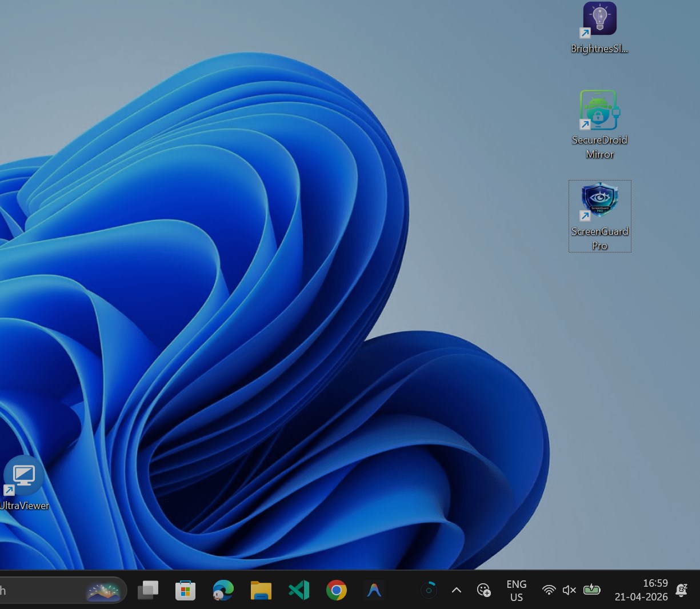Open Google Chrome from the taskbar
700x609 pixels.
pyautogui.click(x=337, y=590)
